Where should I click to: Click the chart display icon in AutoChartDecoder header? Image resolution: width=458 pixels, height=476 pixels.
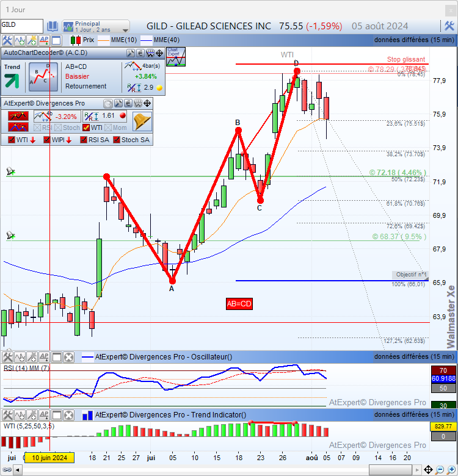[150, 54]
